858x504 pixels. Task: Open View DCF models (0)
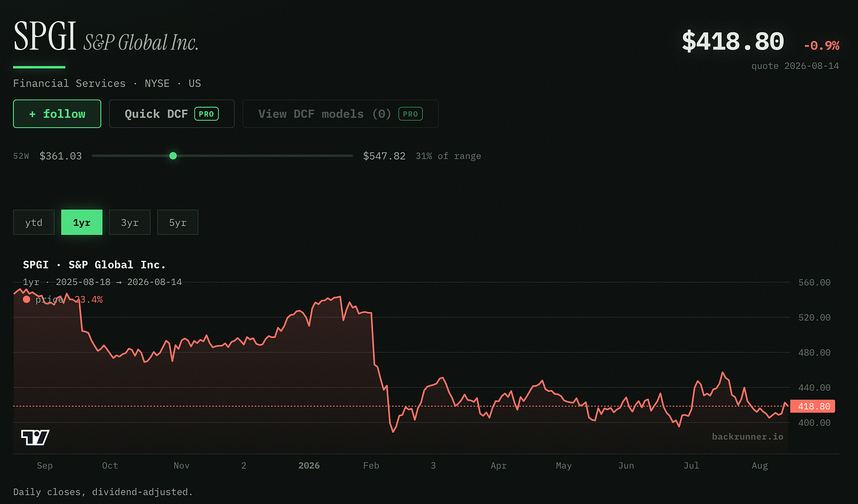[340, 114]
